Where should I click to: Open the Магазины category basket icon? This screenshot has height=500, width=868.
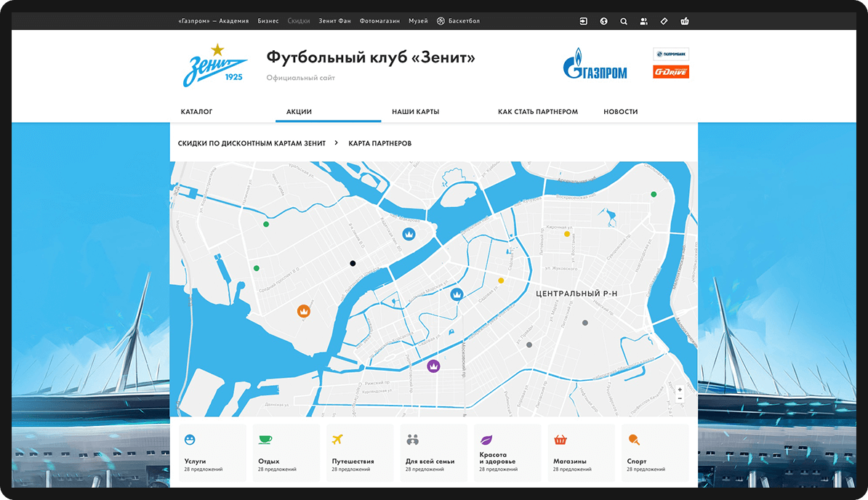tap(560, 440)
